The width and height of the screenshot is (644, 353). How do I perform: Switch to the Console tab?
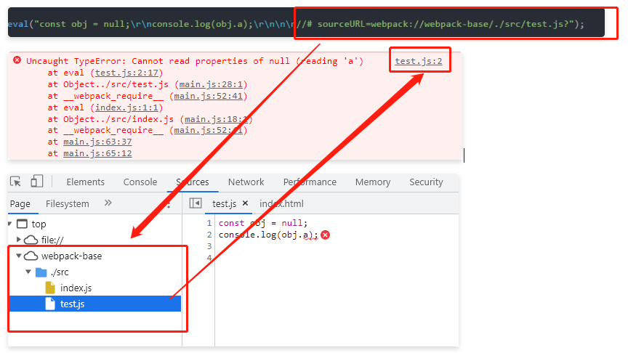click(x=140, y=182)
